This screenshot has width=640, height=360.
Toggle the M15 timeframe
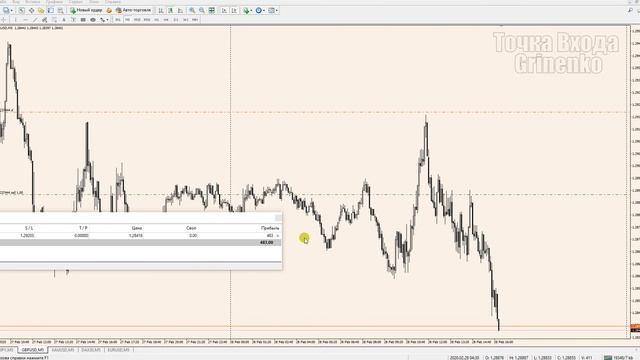[x=137, y=20]
